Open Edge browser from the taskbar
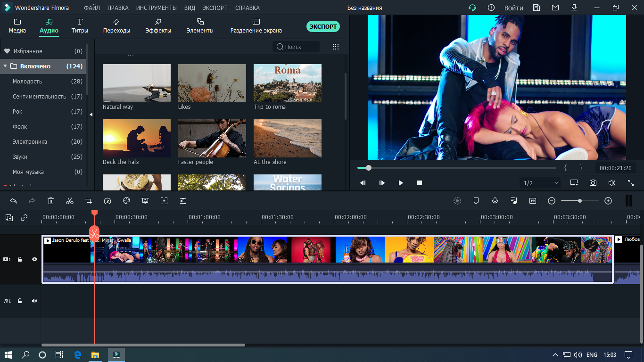644x362 pixels. point(78,354)
